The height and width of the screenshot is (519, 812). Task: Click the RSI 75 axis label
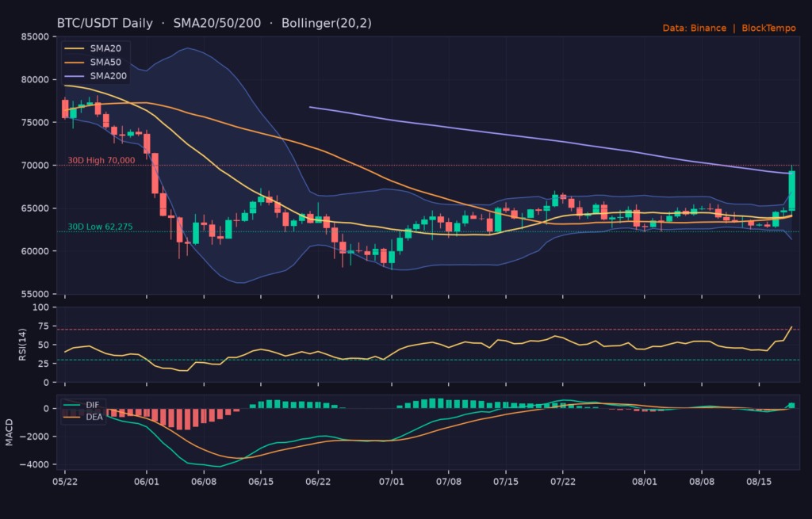[x=44, y=326]
